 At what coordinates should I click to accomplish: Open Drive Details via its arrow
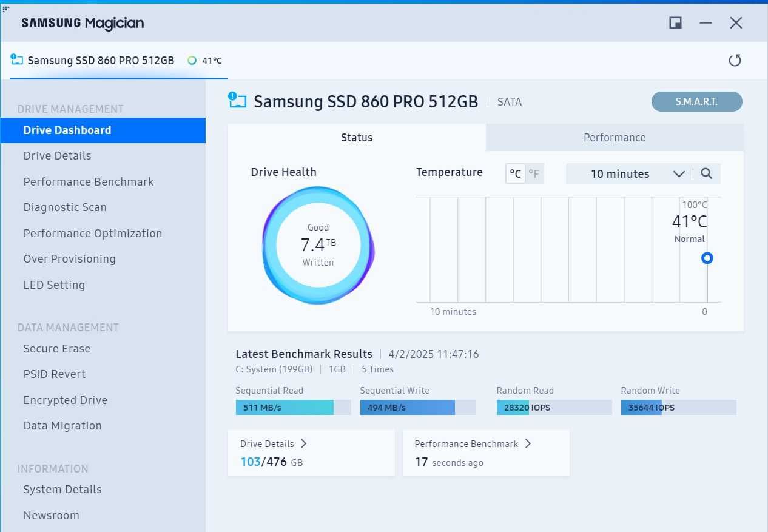tap(304, 443)
